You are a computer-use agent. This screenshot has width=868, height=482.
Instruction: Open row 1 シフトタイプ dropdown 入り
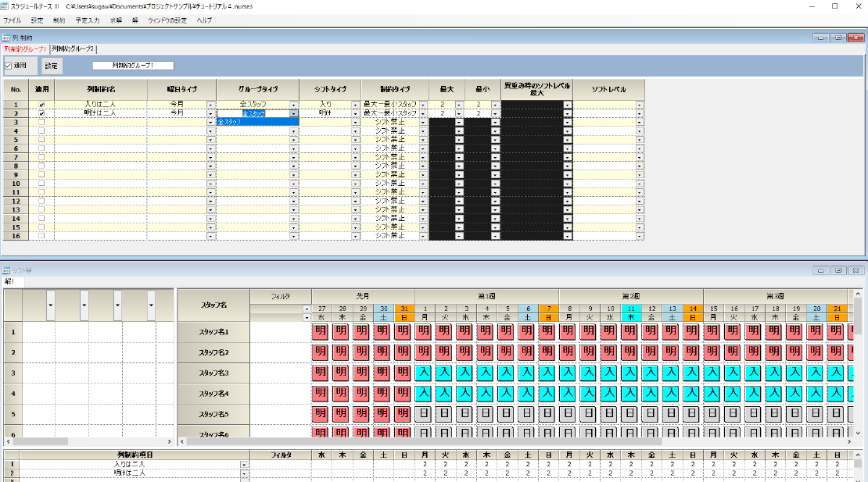point(355,105)
